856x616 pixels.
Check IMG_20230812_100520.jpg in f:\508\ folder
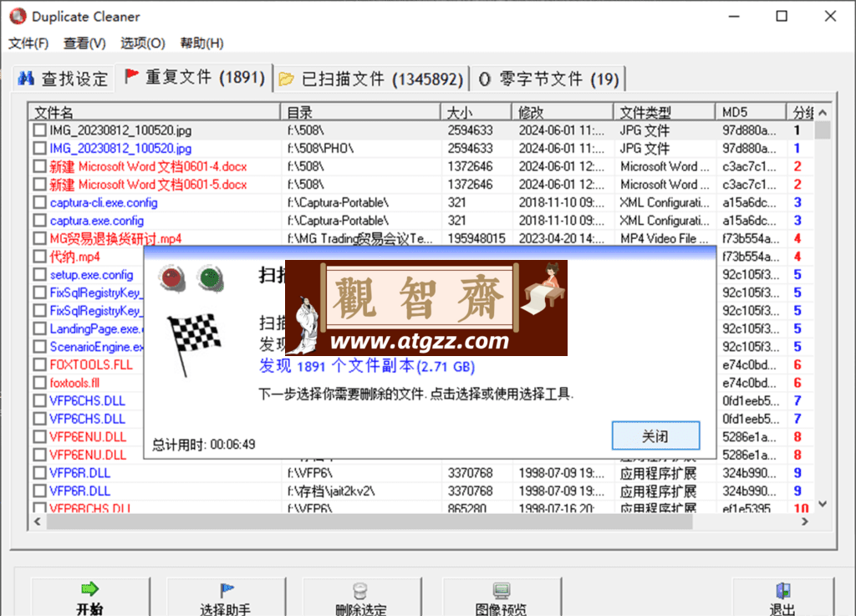[x=39, y=130]
